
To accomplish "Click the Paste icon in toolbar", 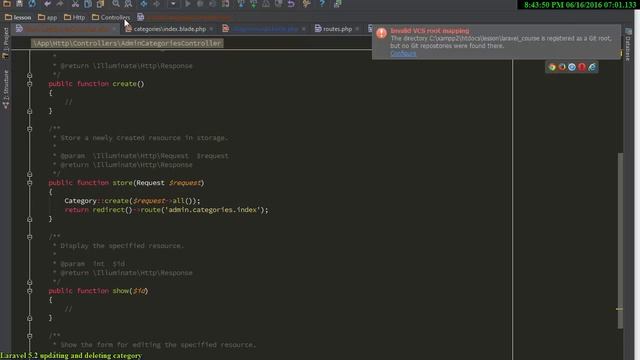I will (x=100, y=4).
